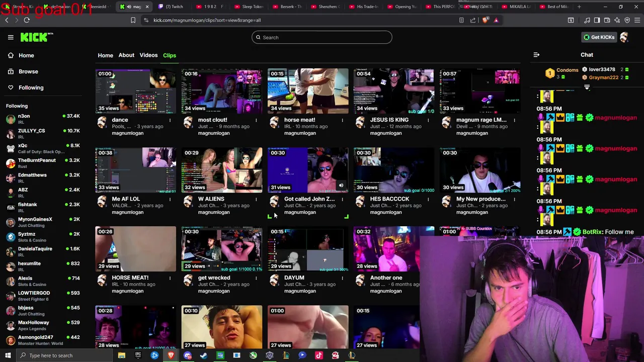Switch to the Home channel tab
This screenshot has width=644, height=362.
105,55
